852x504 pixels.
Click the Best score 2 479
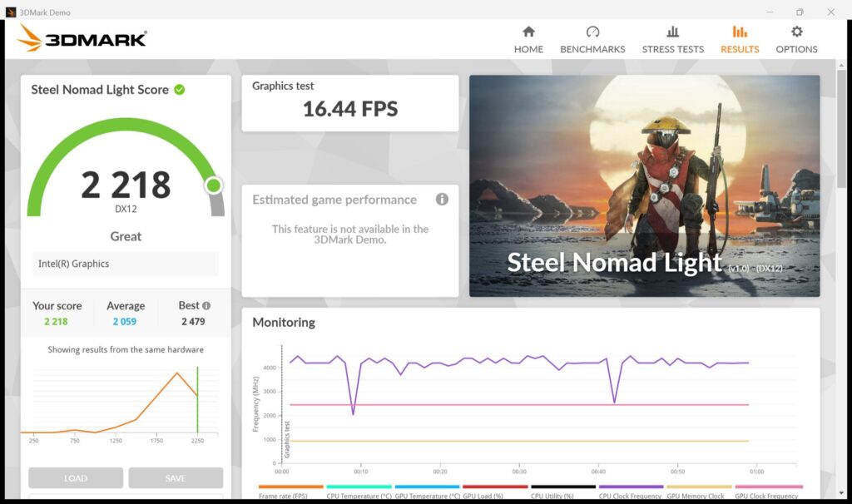coord(193,322)
